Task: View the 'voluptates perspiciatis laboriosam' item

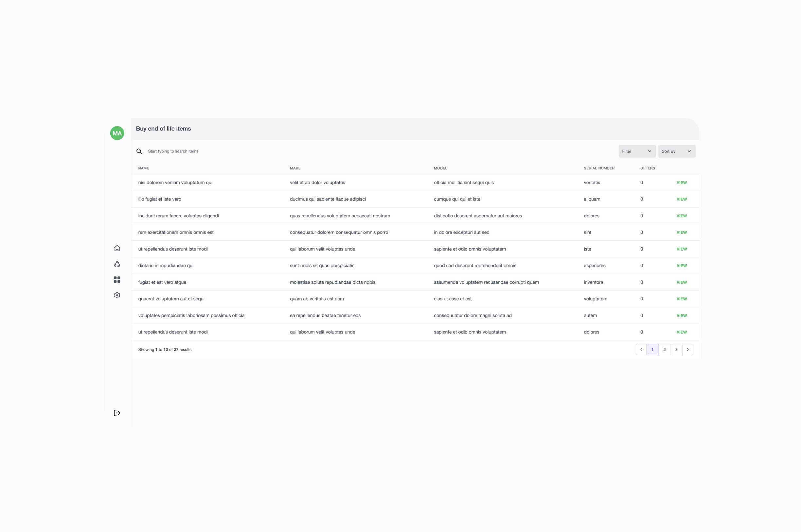Action: pos(682,315)
